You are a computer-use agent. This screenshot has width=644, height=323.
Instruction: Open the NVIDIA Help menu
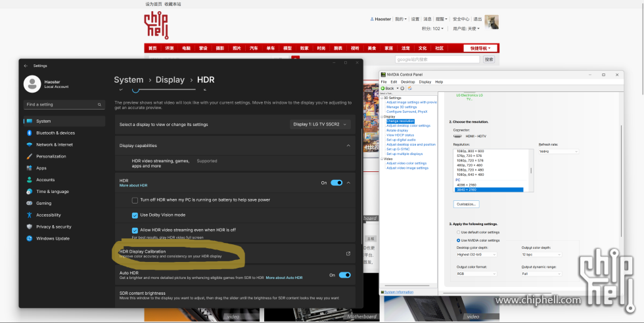point(439,82)
